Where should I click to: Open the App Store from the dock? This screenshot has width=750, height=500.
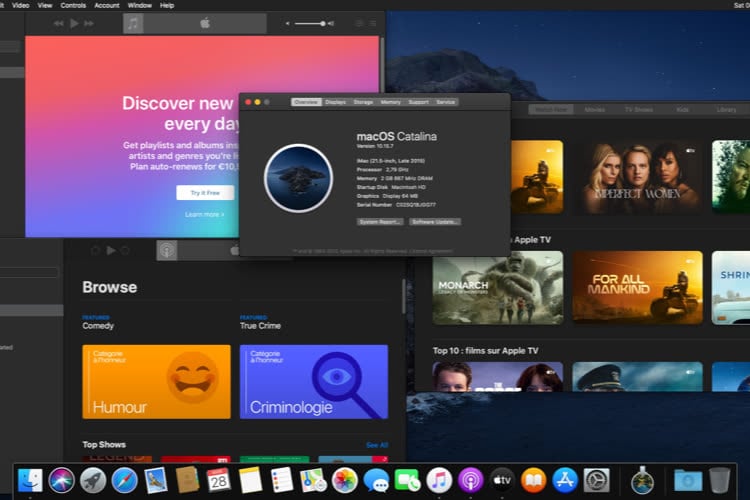pyautogui.click(x=565, y=480)
